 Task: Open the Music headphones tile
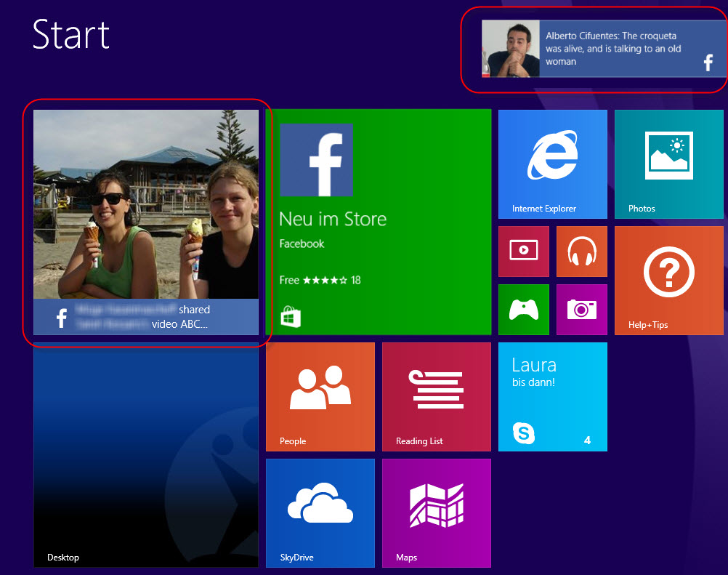pos(581,251)
